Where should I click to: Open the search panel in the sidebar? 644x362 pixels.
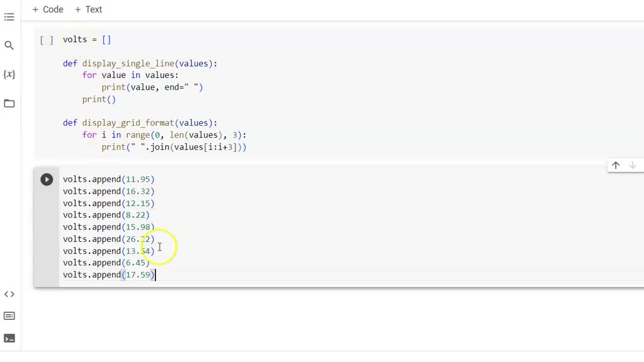pyautogui.click(x=9, y=45)
